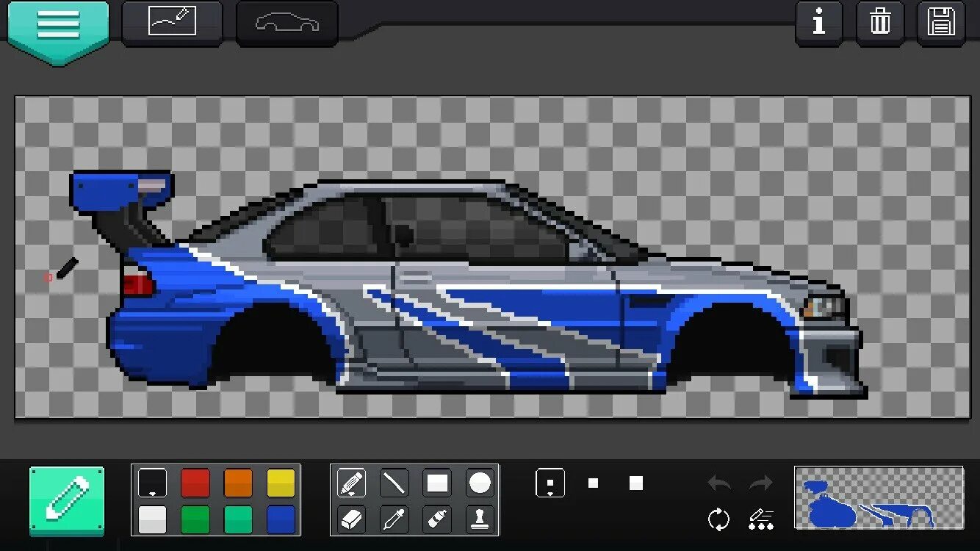Choose the smallest brush size
980x551 pixels.
click(x=550, y=483)
